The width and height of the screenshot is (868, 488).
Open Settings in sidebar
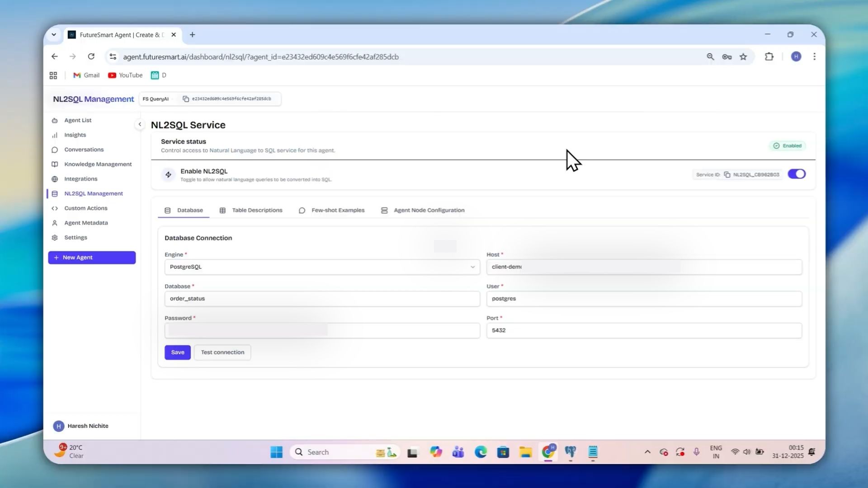pos(75,238)
